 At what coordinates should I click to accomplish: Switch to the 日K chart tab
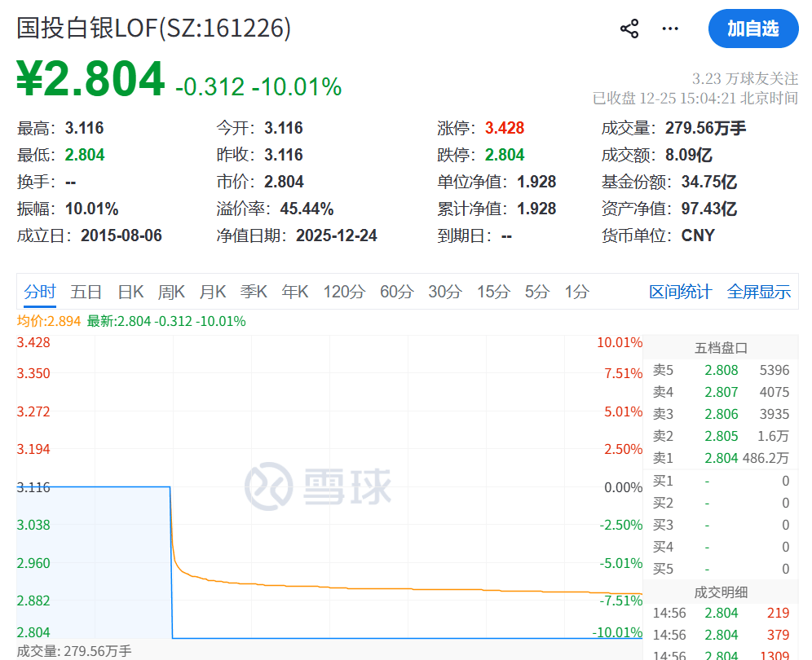click(x=130, y=292)
